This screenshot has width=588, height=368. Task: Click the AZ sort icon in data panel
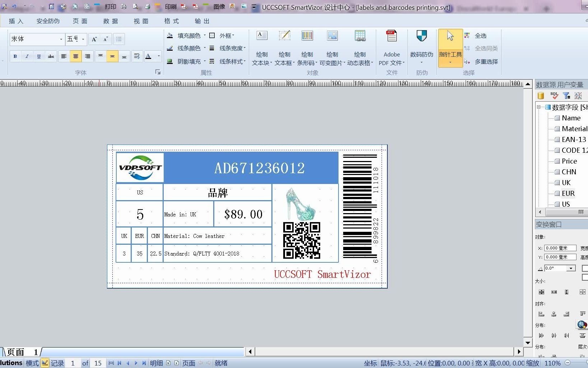click(578, 96)
